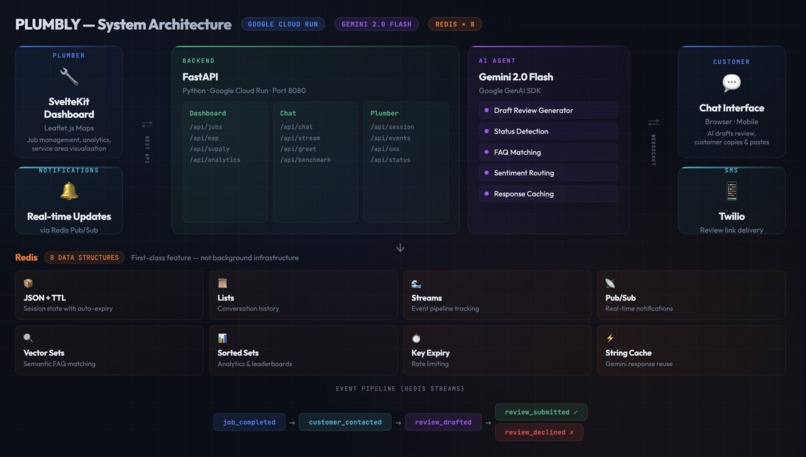This screenshot has height=457, width=806.
Task: Click the PLUMBLY — System Architecture title
Action: point(123,24)
